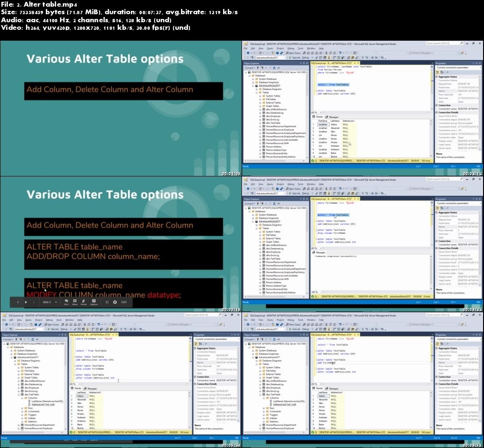Click first-row Jonathan cell in 00:02:12 results

click(x=323, y=124)
